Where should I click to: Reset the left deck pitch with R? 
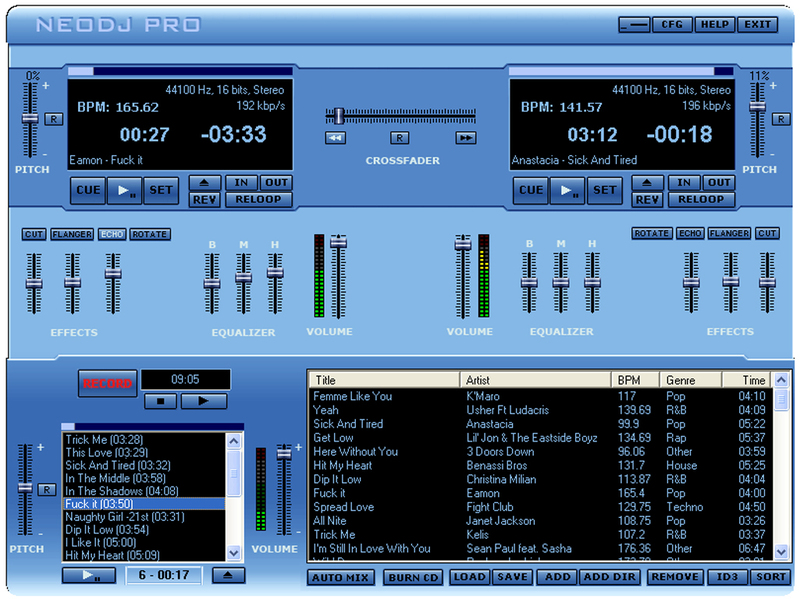coord(54,119)
